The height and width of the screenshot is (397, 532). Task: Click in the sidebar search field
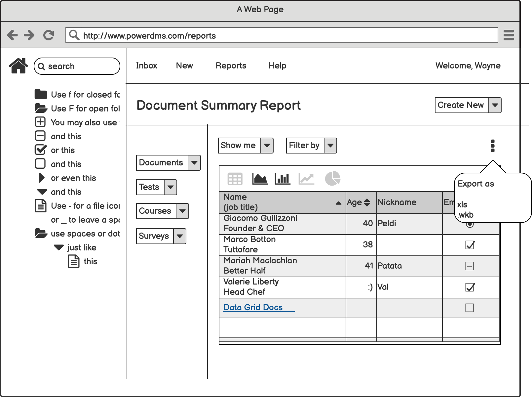point(77,66)
